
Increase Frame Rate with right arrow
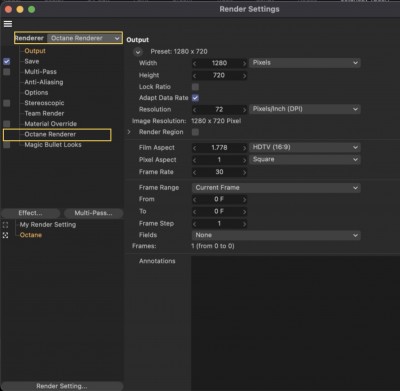[x=244, y=172]
